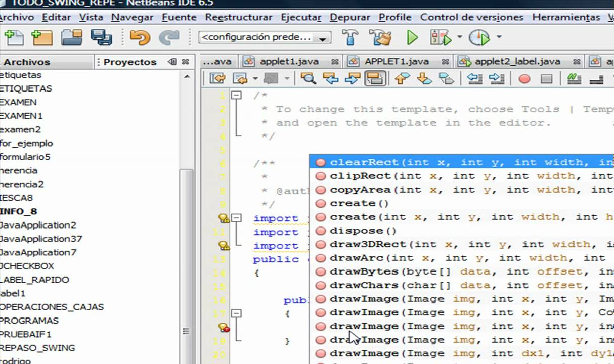Click Find Previous Occurrence icon

330,78
